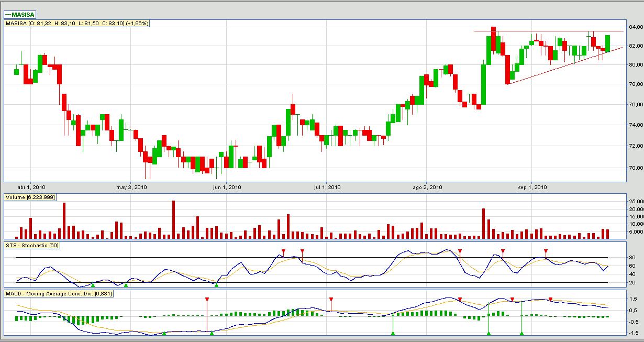Click the 84,00 price axis label
This screenshot has height=342, width=644.
point(636,27)
